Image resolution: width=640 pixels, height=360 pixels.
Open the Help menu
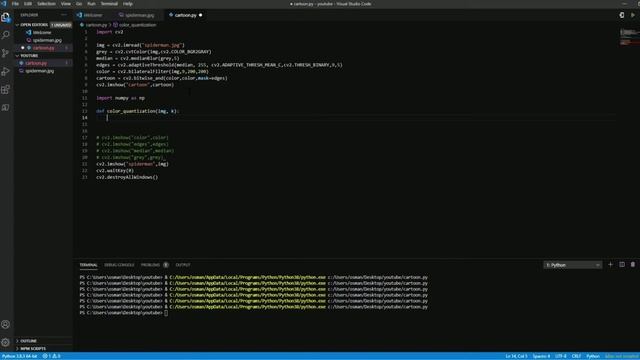(128, 4)
